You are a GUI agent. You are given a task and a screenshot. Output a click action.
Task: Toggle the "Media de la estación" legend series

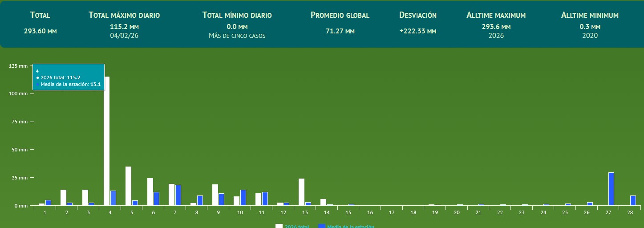(350, 226)
